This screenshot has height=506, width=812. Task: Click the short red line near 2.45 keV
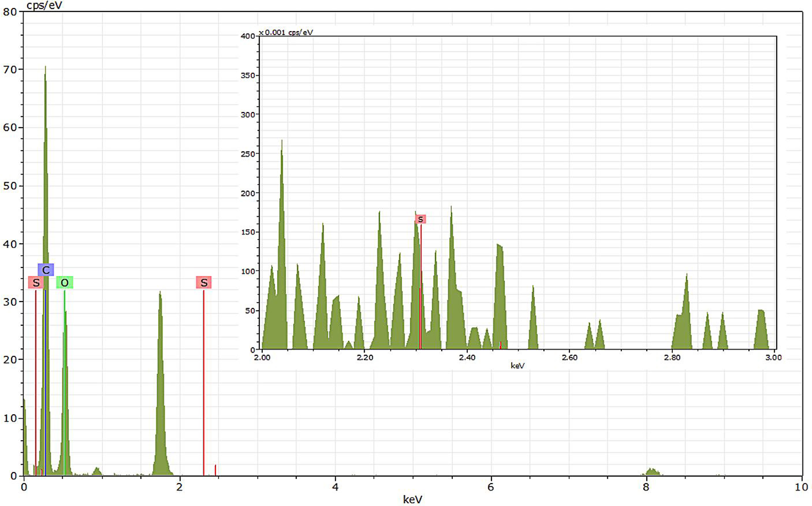coord(215,470)
